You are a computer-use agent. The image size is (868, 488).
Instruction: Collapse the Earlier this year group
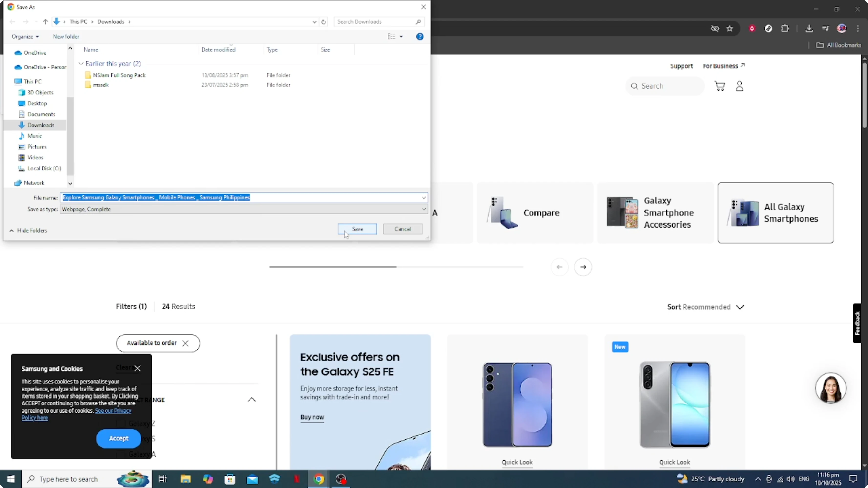(81, 64)
